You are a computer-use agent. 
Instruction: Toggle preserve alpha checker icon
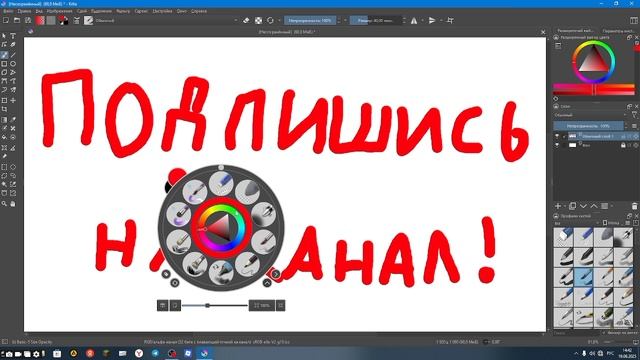258,20
